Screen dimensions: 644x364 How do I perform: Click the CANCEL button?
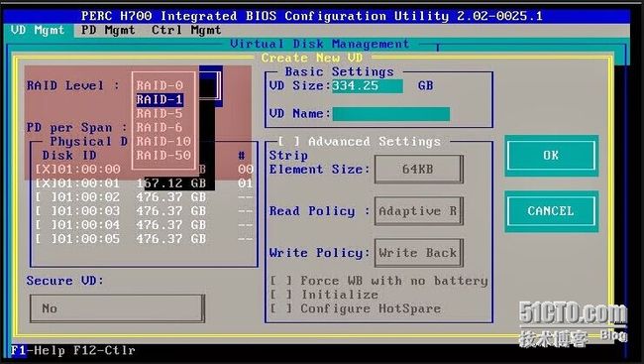(551, 211)
